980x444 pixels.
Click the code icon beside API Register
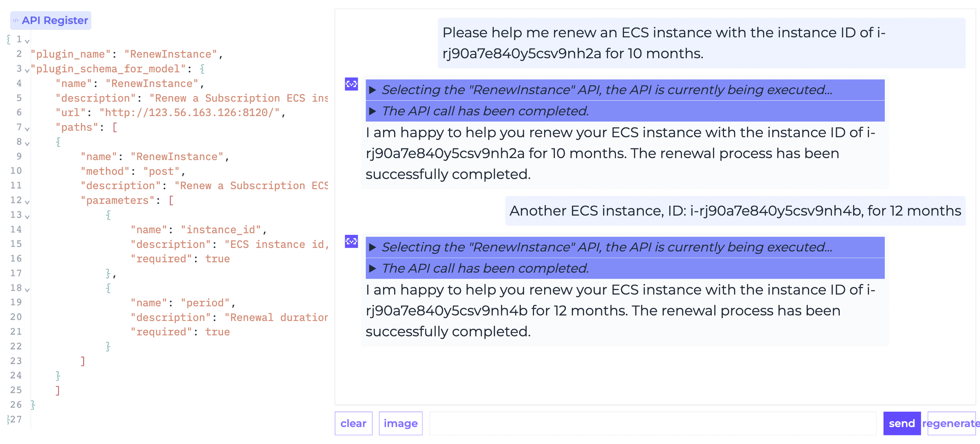click(x=16, y=20)
